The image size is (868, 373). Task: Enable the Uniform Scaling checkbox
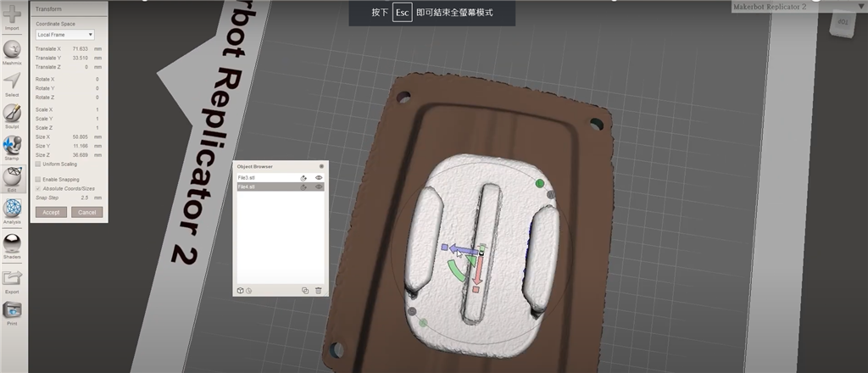coord(38,164)
